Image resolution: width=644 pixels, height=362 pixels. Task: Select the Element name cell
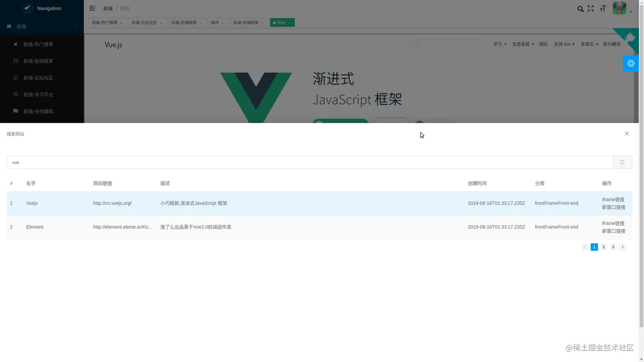pyautogui.click(x=34, y=227)
